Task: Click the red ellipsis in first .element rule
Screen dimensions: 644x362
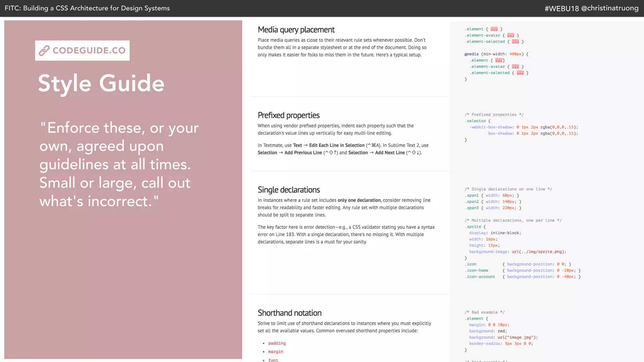Action: [494, 29]
